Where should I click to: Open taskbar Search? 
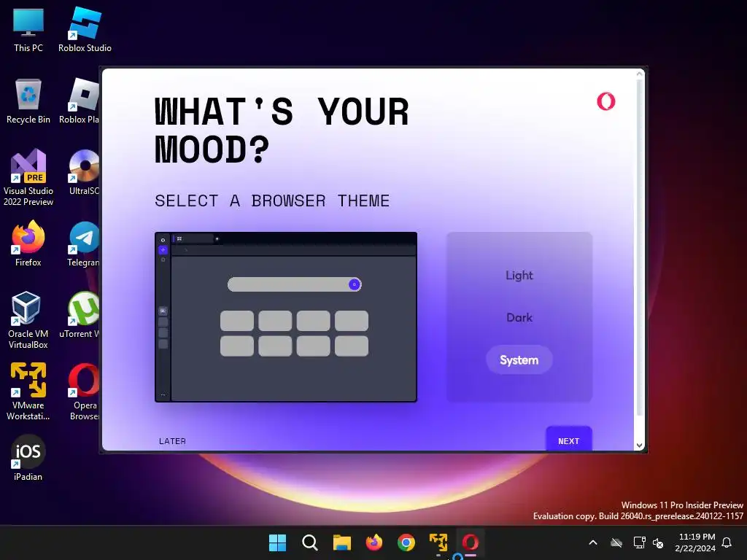(309, 542)
